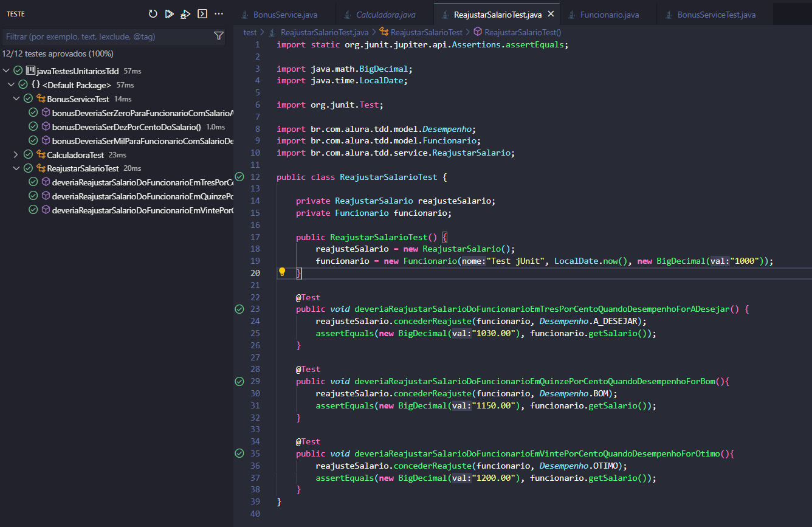Image resolution: width=812 pixels, height=527 pixels.
Task: Click the lightbulb quick-fix icon on line 20
Action: pos(282,272)
